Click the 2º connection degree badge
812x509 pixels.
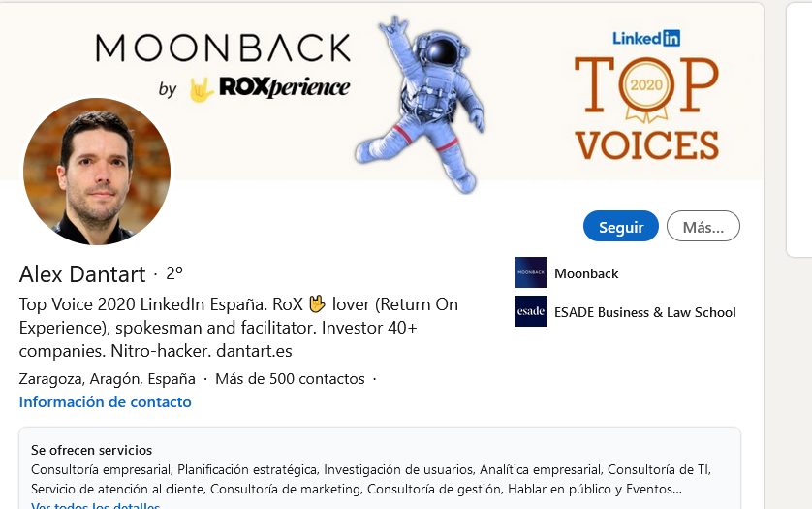(174, 273)
